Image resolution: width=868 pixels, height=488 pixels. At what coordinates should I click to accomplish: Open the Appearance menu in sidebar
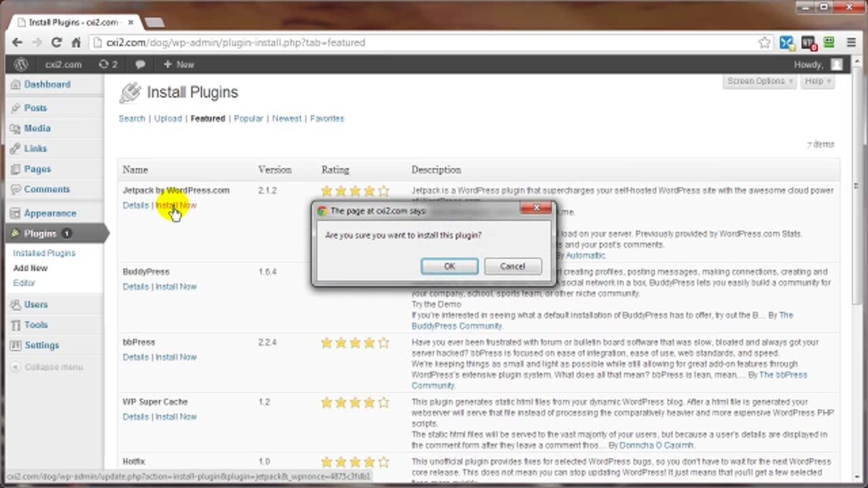50,213
